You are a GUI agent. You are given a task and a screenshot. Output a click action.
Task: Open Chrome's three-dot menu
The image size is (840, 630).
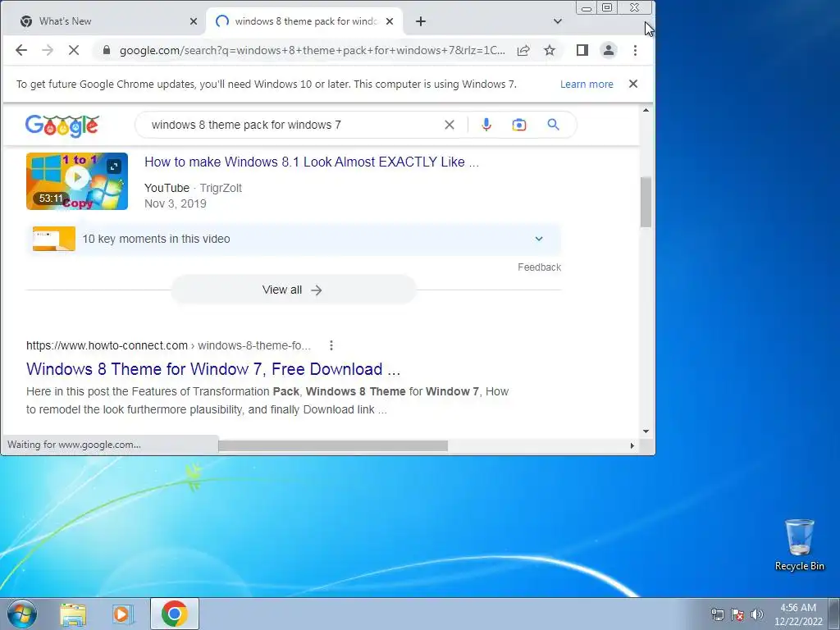(636, 50)
